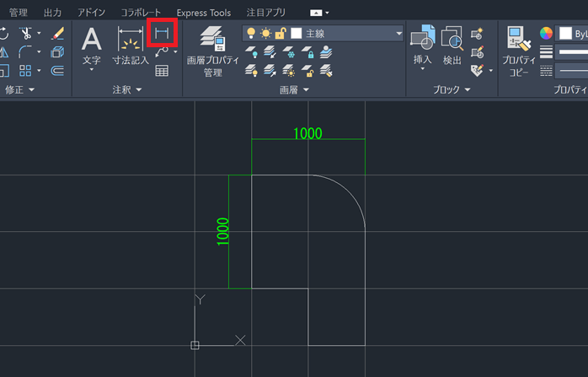The width and height of the screenshot is (588, 377).
Task: Toggle the layer on/off lightbulb icon
Action: click(x=250, y=34)
